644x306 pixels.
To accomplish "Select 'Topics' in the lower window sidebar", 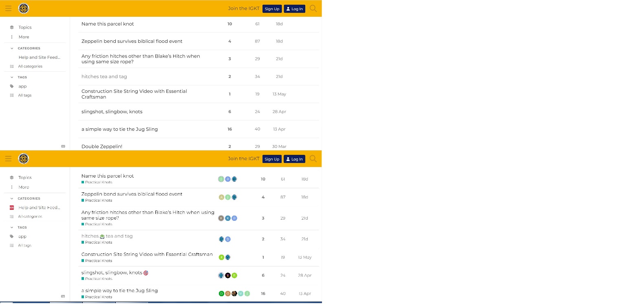I will [25, 178].
